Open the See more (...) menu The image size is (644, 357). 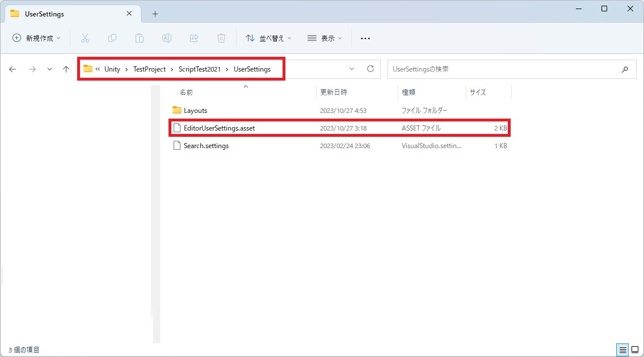pos(365,38)
